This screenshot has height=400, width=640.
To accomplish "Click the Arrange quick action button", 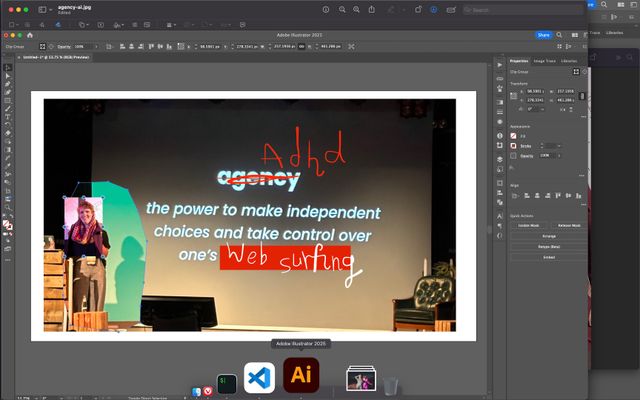I will pos(549,236).
